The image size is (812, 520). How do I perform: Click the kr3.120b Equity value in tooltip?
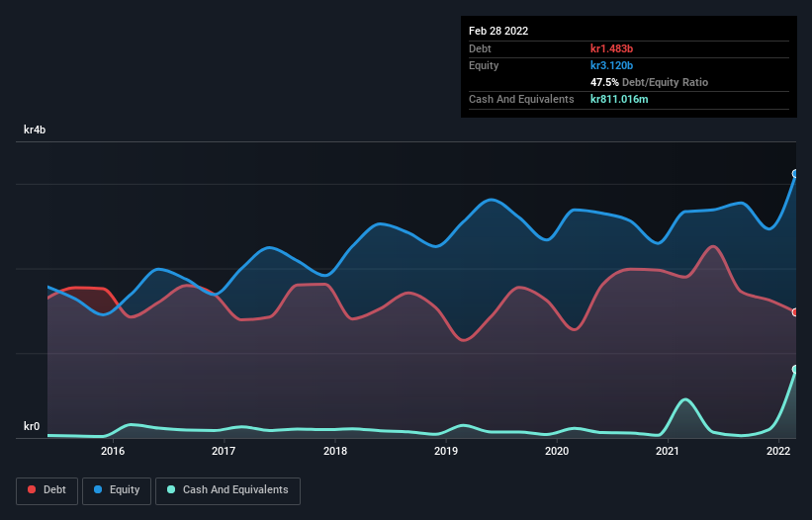pyautogui.click(x=614, y=65)
